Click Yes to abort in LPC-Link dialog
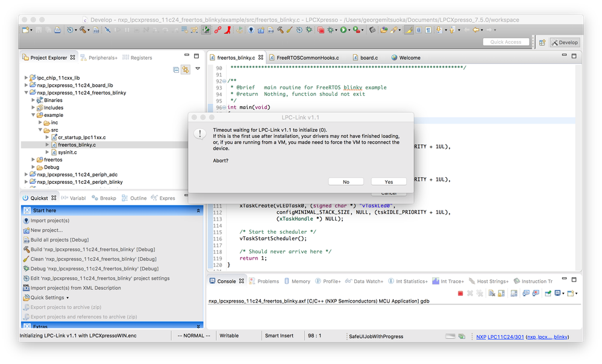This screenshot has height=364, width=602. tap(389, 181)
